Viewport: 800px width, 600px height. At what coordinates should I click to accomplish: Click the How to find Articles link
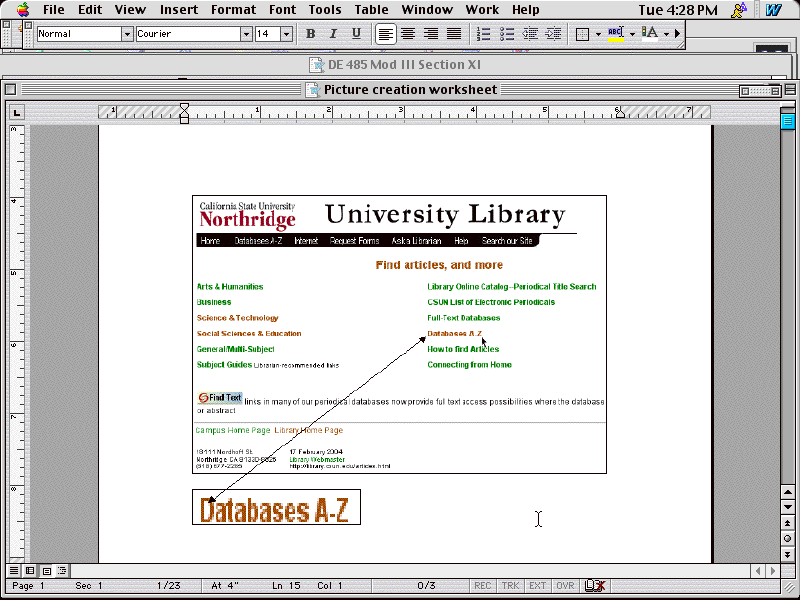tap(463, 349)
